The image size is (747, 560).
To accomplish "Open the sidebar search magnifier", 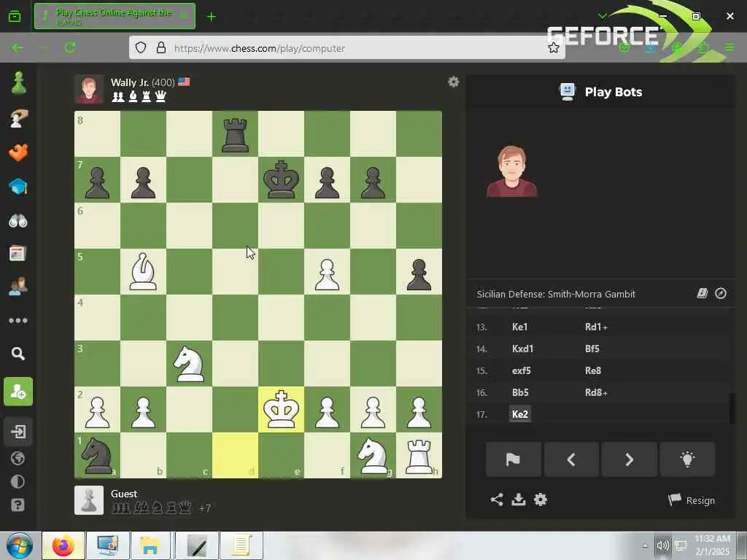I will coord(18,354).
